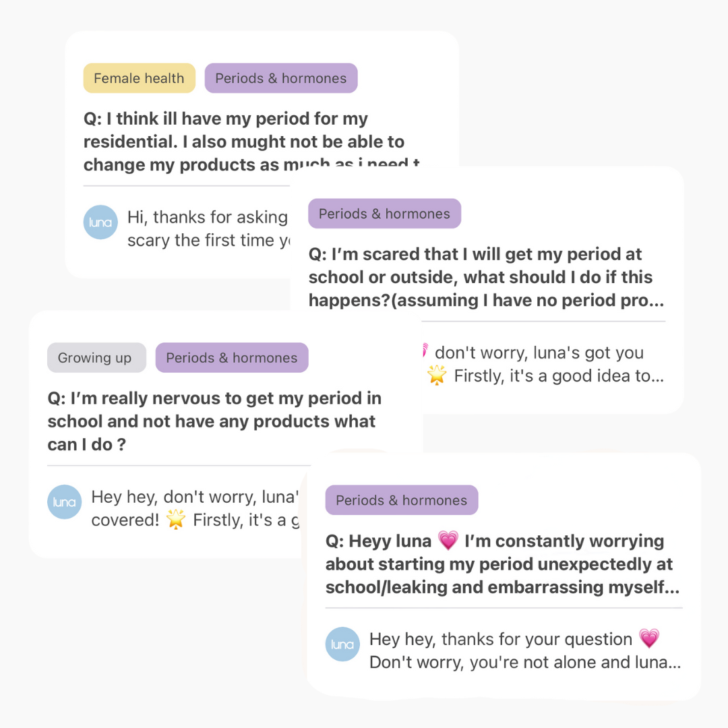Click the pink heart emoji after 'Heyy luna'
728x728 pixels.
pyautogui.click(x=448, y=541)
